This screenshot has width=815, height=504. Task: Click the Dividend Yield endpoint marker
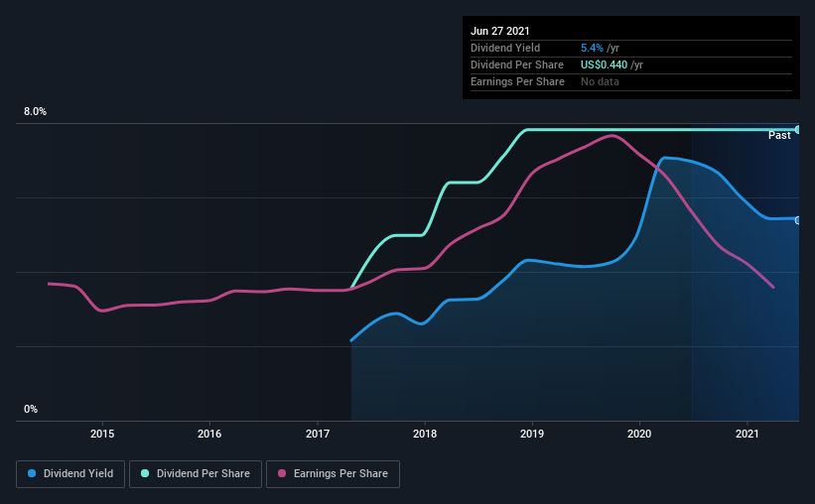798,220
